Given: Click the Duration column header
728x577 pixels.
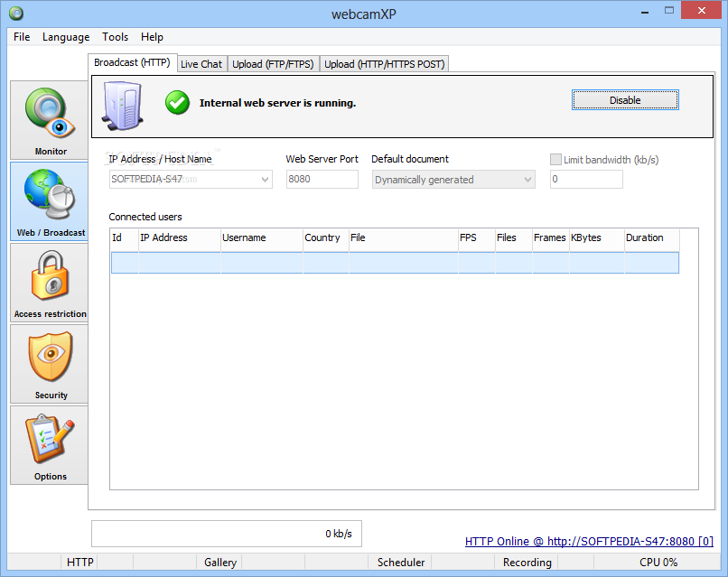Looking at the screenshot, I should [x=652, y=238].
